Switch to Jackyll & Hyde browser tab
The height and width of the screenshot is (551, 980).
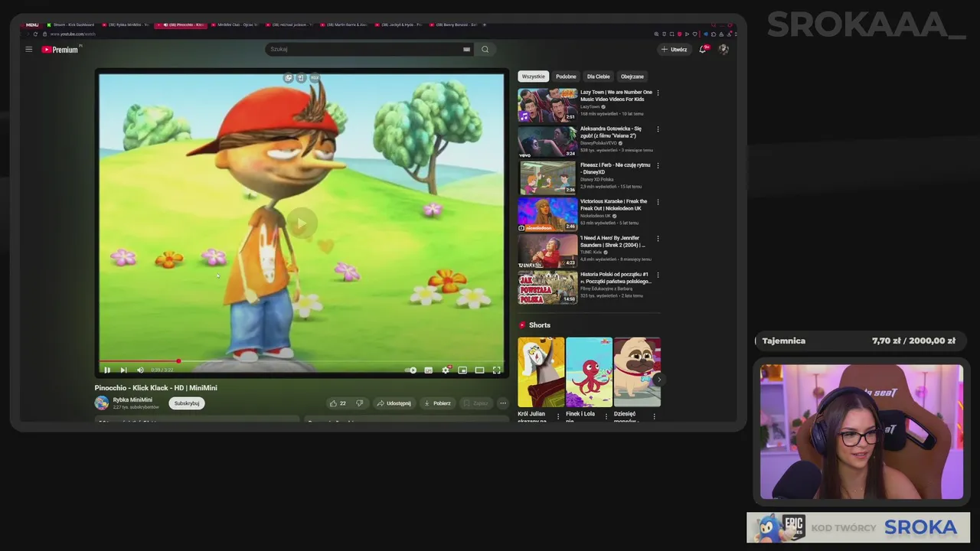399,24
